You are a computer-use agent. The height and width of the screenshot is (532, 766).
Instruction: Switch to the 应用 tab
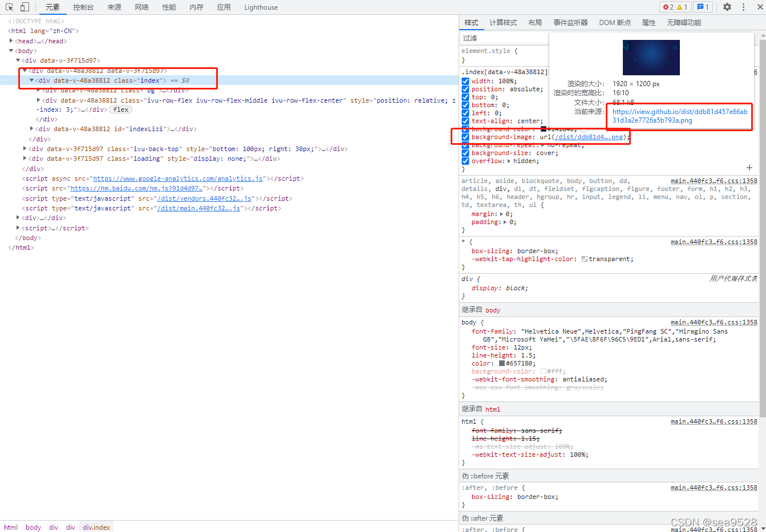tap(224, 7)
